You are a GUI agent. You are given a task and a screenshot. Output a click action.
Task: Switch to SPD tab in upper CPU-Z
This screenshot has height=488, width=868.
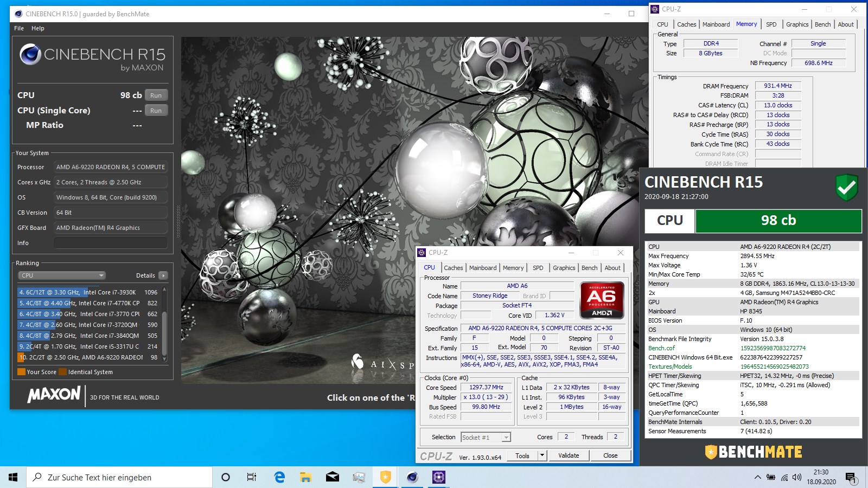click(771, 24)
